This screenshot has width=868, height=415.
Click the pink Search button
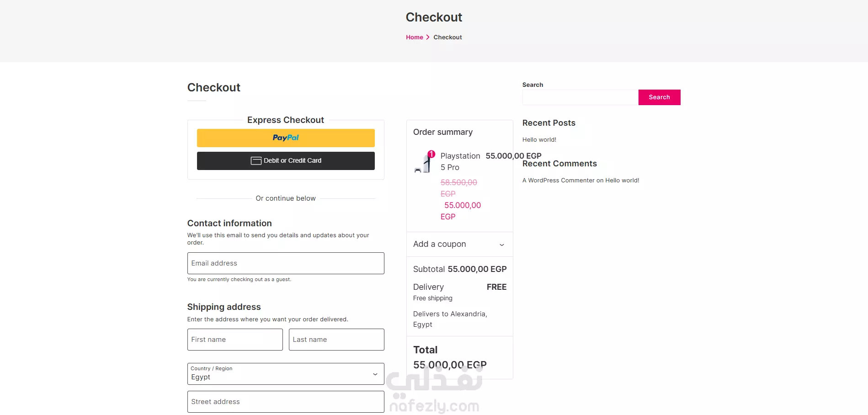click(659, 97)
